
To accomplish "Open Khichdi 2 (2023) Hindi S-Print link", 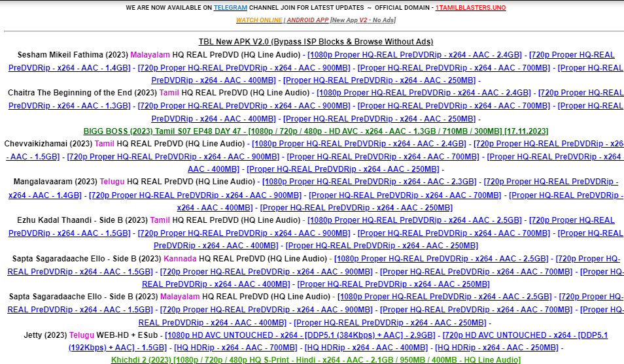I will (x=315, y=360).
